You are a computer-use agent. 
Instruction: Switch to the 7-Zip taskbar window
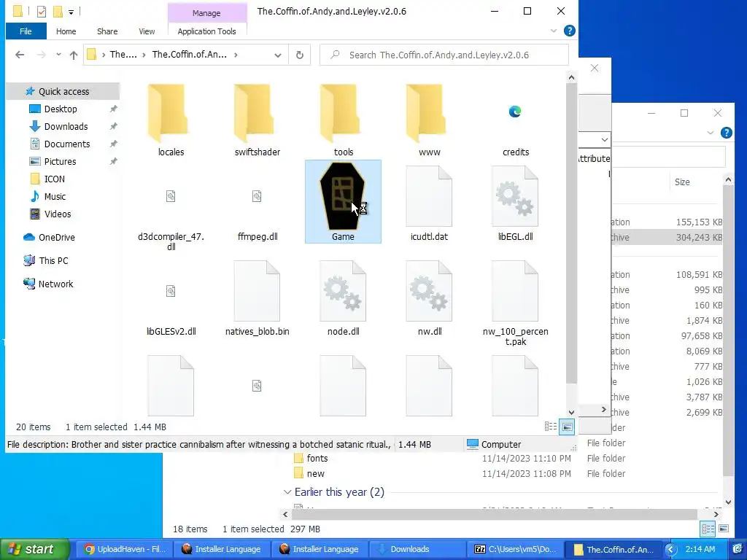click(x=516, y=549)
